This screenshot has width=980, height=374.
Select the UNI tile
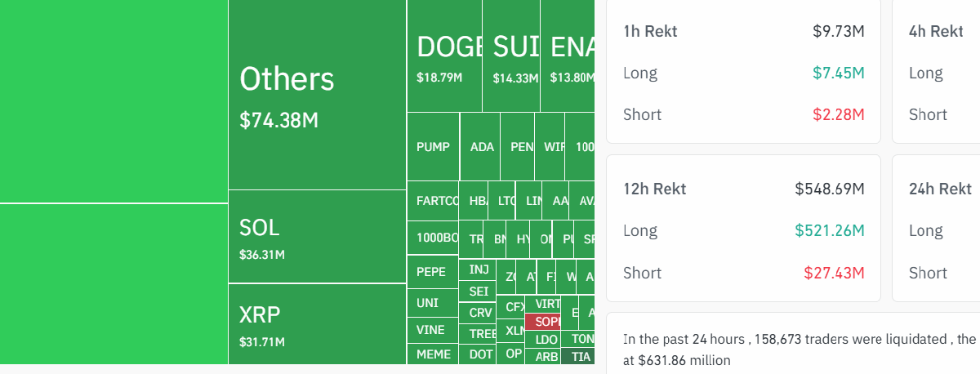pos(432,303)
